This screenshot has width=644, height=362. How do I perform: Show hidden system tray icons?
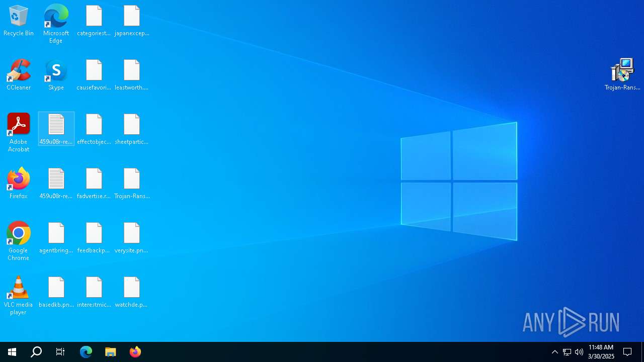(x=555, y=352)
